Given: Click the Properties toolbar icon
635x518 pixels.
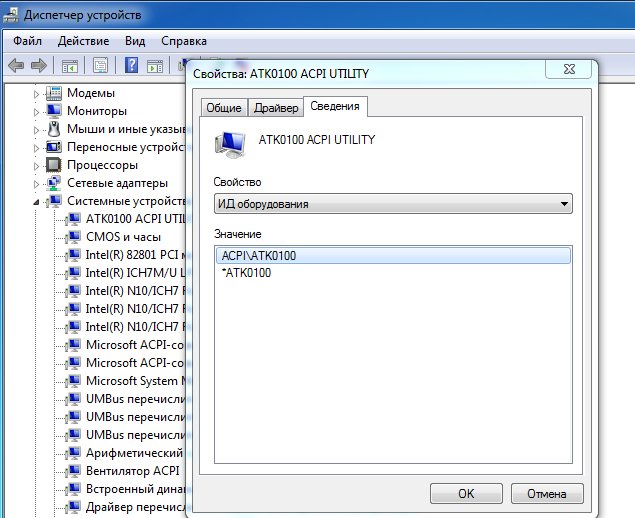Looking at the screenshot, I should [x=100, y=66].
